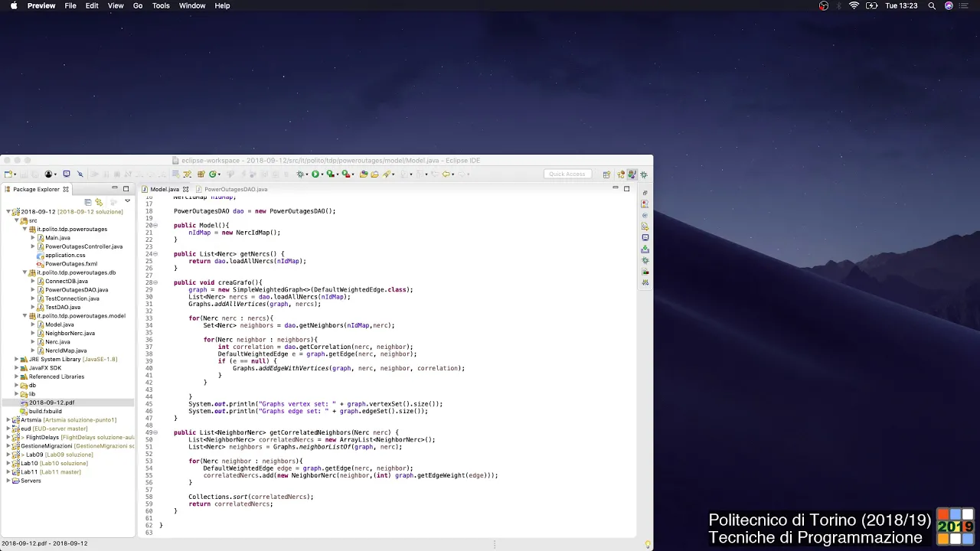The height and width of the screenshot is (551, 980).
Task: Click the New file wizard icon in Eclipse toolbar
Action: [x=8, y=174]
